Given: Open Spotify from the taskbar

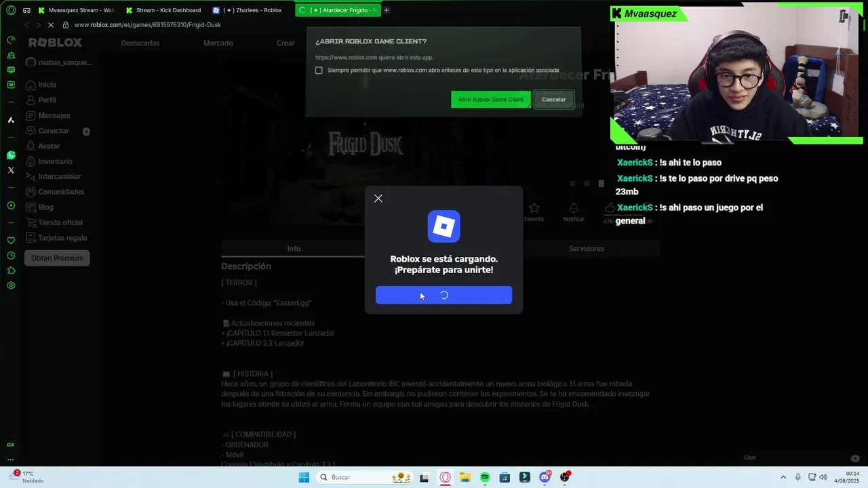Looking at the screenshot, I should (485, 477).
